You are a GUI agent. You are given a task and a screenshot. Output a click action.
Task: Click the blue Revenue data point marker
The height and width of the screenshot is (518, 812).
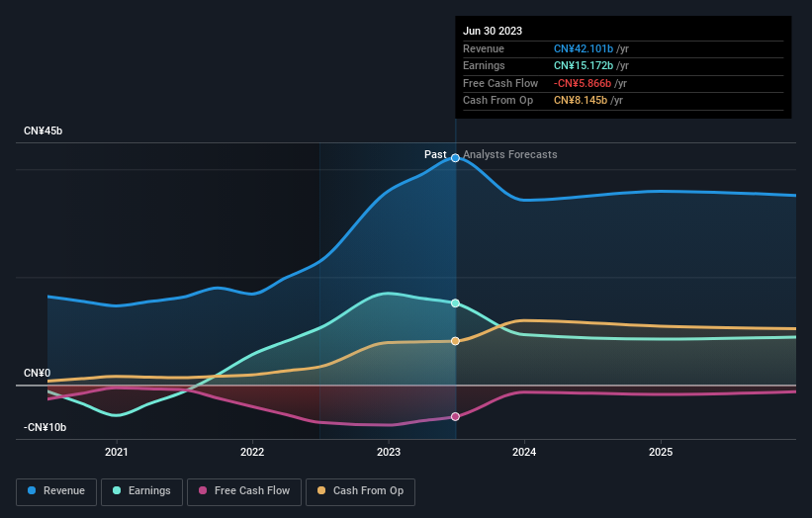(x=455, y=158)
